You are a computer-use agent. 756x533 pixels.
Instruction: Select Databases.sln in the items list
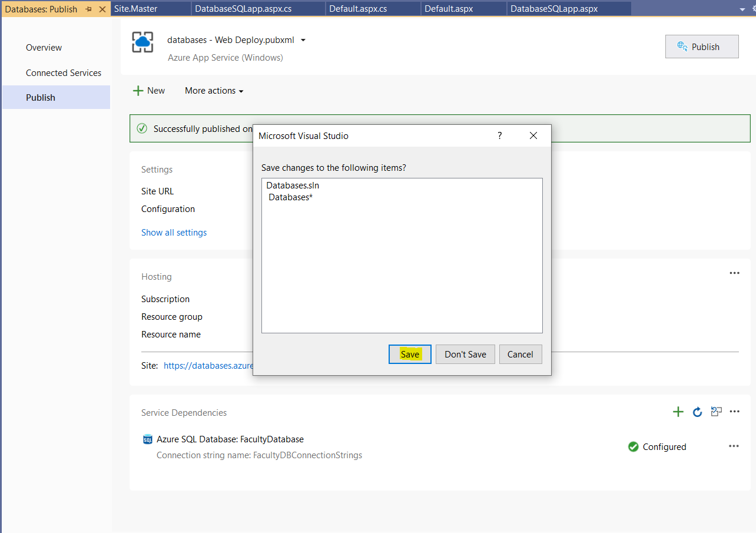click(293, 186)
